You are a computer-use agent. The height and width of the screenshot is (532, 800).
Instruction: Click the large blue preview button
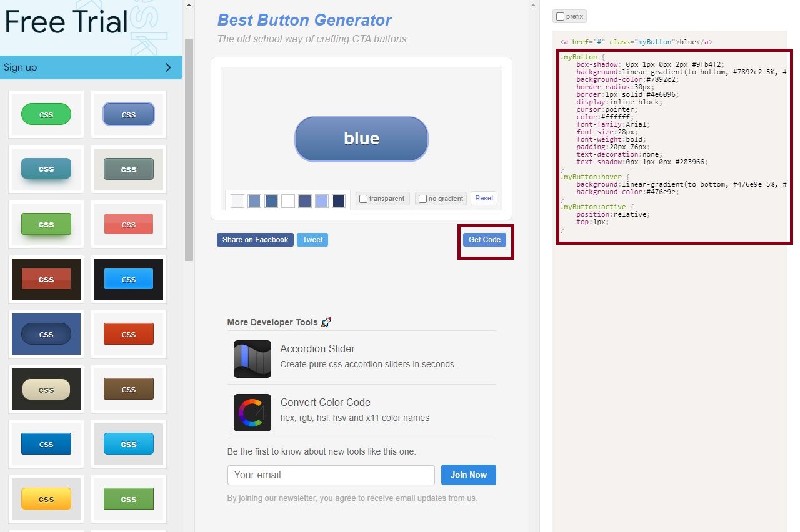coord(361,139)
